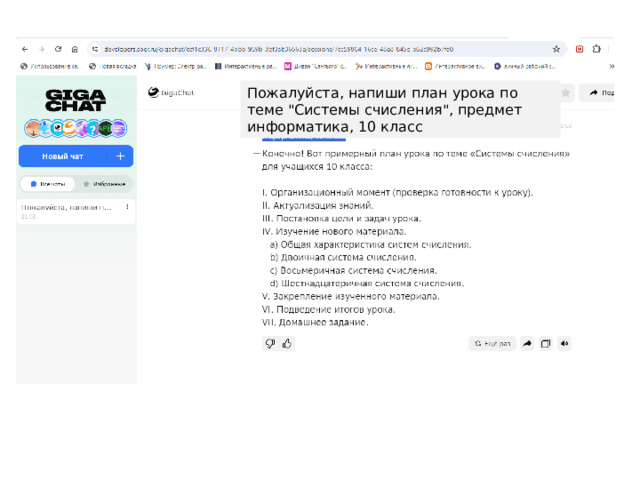Open the bookmark with orange Blogger icon
640x480 pixels.
coord(455,66)
